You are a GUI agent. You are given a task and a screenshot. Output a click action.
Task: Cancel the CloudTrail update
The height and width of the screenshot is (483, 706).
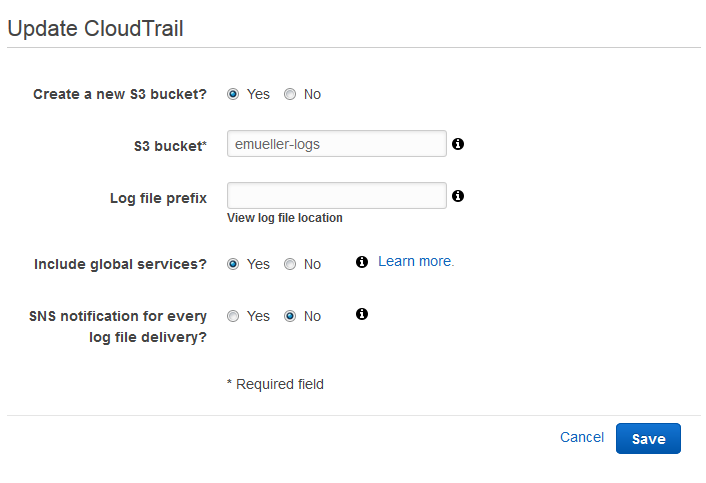tap(582, 437)
